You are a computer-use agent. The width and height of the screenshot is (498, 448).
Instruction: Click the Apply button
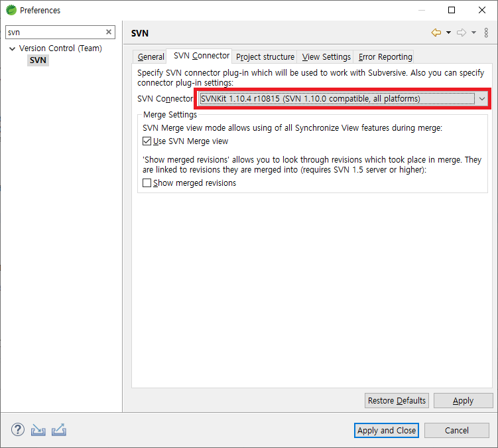[x=463, y=400]
